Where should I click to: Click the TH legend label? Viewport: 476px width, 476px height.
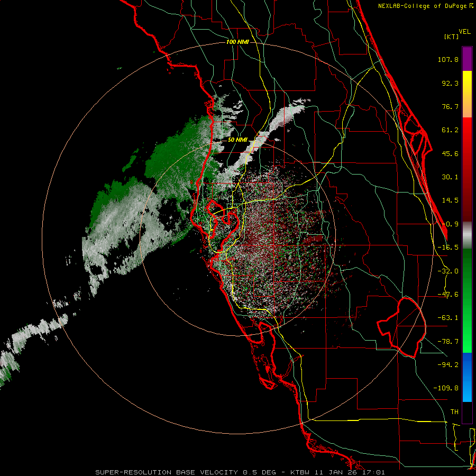coord(454,412)
